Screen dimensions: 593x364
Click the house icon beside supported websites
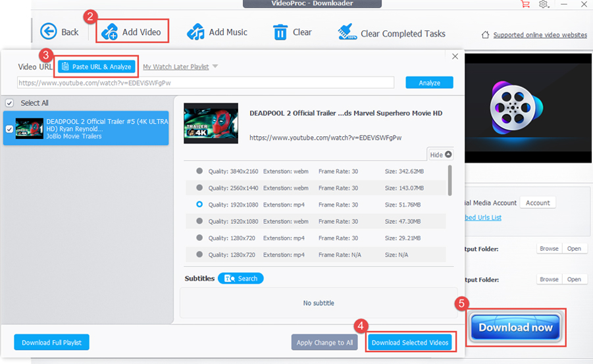click(x=485, y=35)
